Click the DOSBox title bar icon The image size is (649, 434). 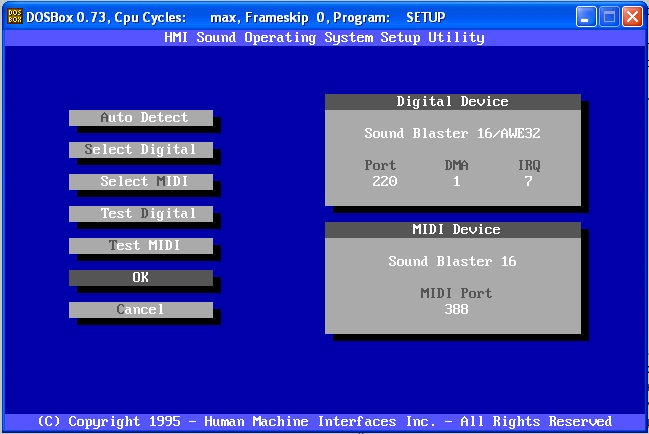tap(15, 17)
